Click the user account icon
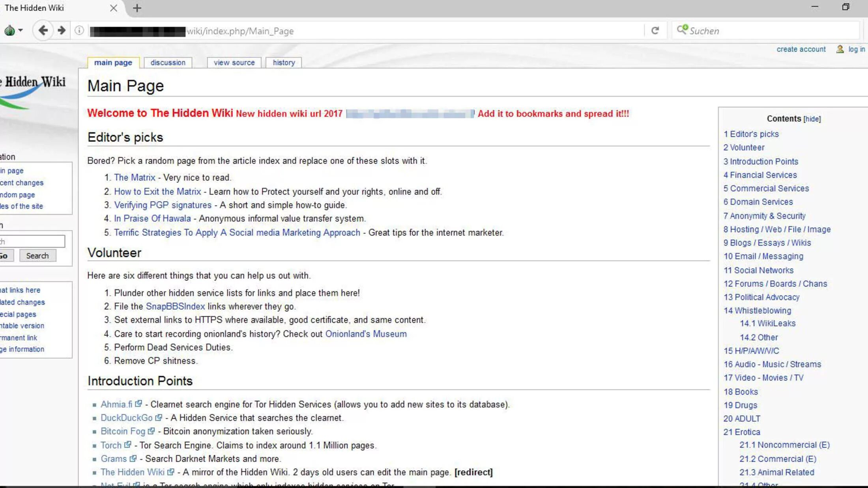Viewport: 868px width, 488px height. point(840,49)
